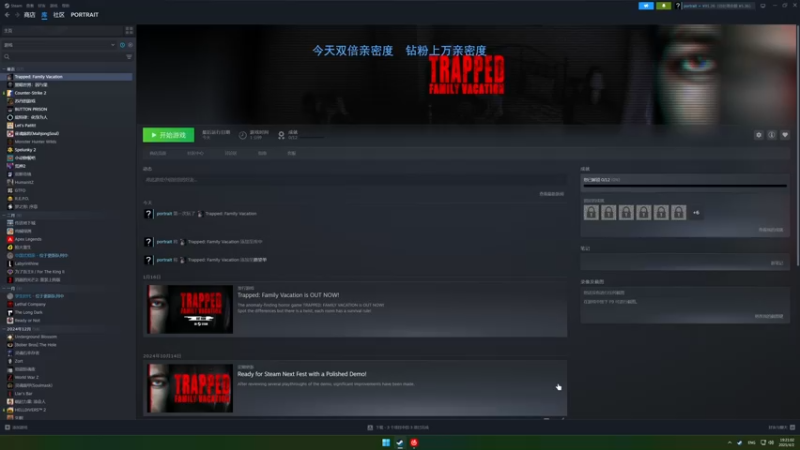Select Trapped: Family Vacation in library

coord(67,77)
